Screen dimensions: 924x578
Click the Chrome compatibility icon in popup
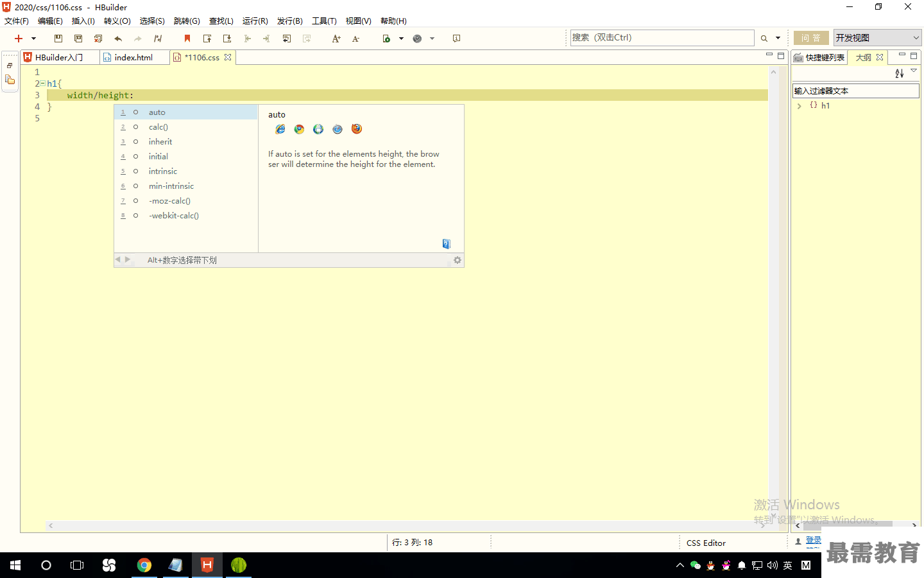point(299,129)
